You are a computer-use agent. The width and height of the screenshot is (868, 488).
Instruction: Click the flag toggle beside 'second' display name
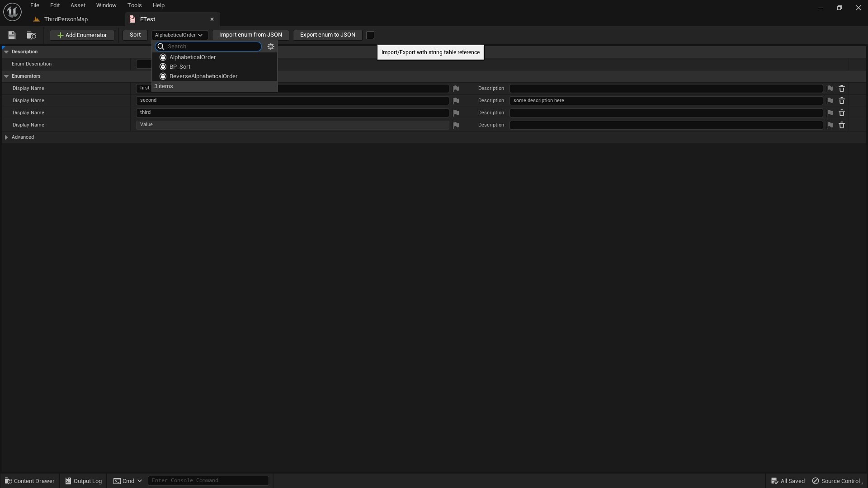(x=455, y=100)
